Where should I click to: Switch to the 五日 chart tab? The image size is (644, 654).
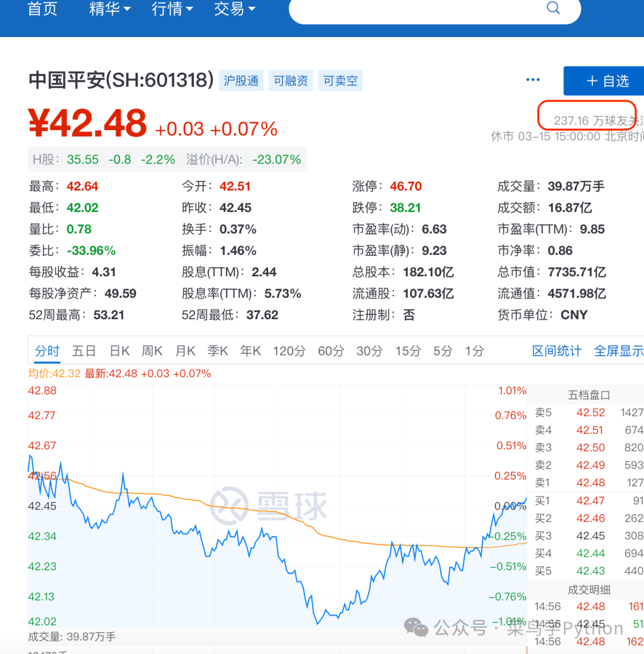coord(84,351)
